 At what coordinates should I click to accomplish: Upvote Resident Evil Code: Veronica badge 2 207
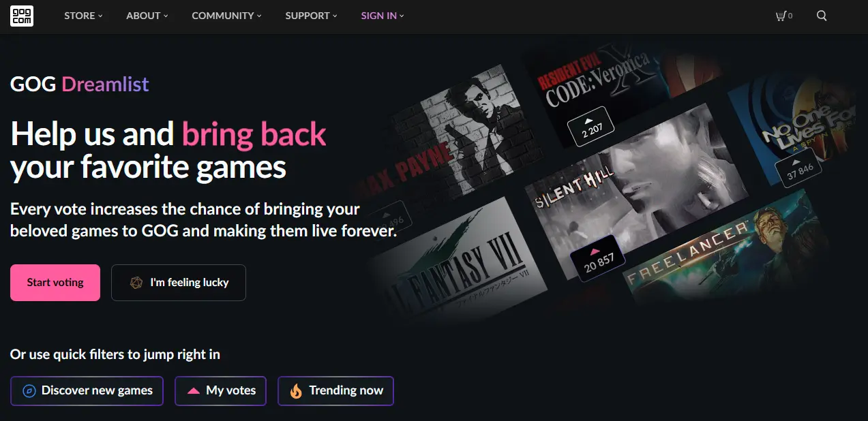tap(591, 121)
